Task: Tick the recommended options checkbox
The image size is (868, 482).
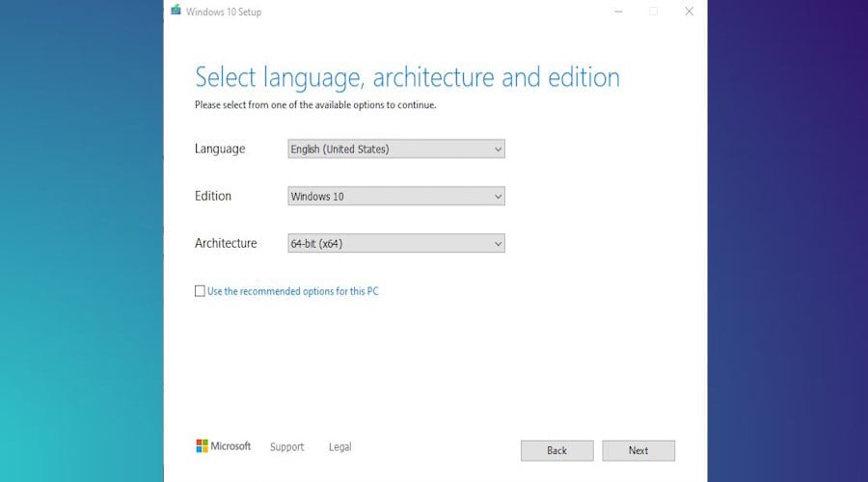Action: coord(200,291)
